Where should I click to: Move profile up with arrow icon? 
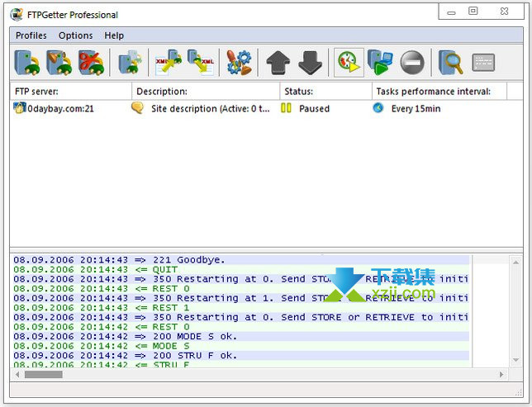[x=278, y=63]
